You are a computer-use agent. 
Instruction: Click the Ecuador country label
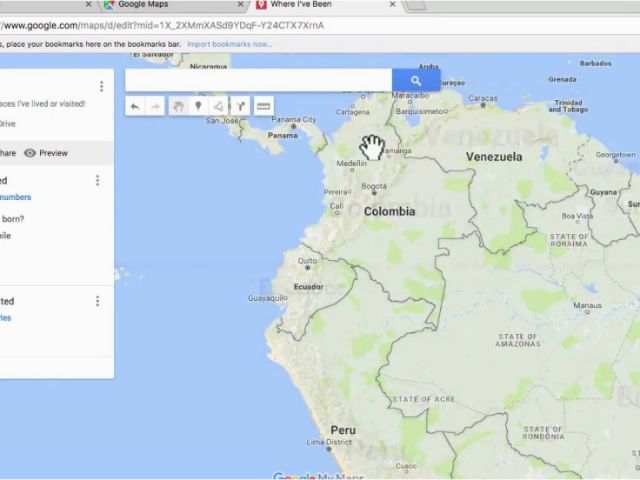[309, 287]
